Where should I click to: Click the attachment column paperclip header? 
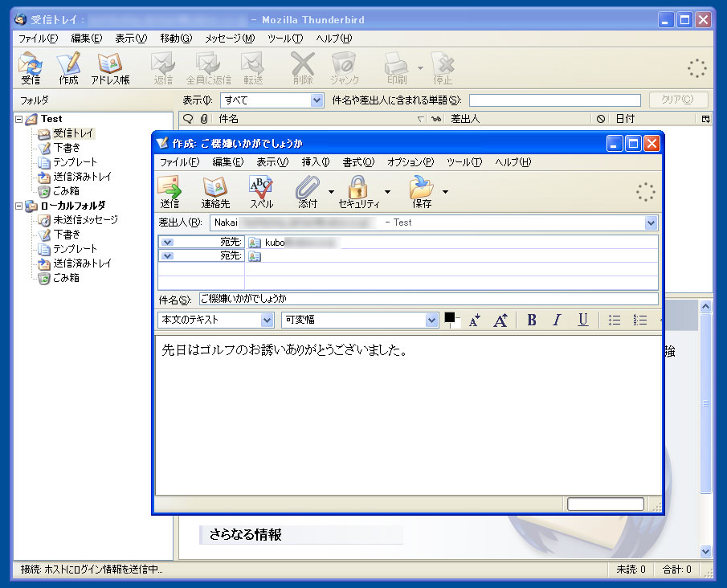tap(203, 119)
